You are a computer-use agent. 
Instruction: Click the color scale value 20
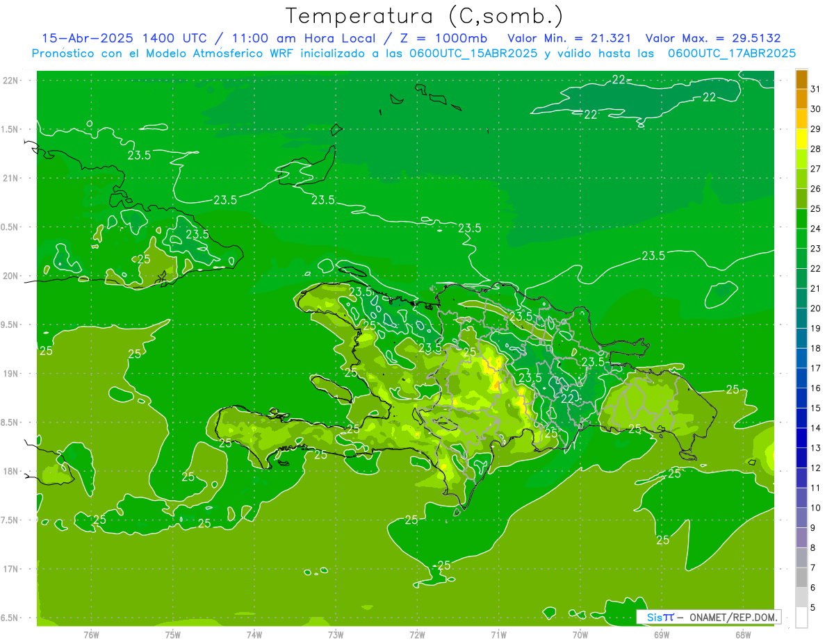pyautogui.click(x=816, y=308)
